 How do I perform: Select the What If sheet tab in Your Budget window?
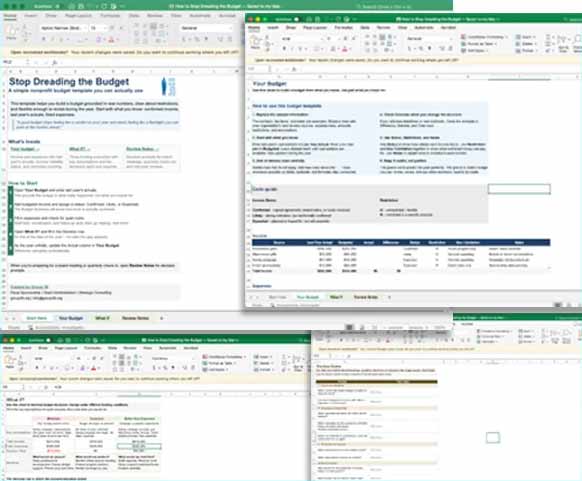[336, 297]
